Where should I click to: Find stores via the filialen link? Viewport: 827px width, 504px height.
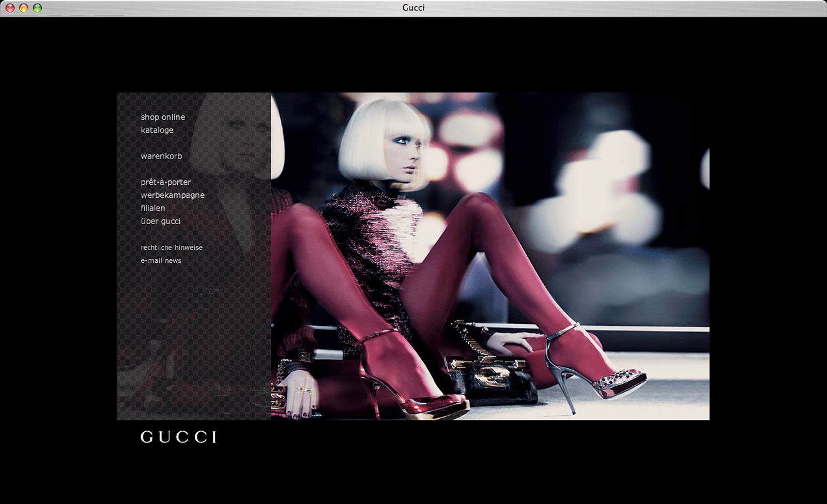(153, 208)
